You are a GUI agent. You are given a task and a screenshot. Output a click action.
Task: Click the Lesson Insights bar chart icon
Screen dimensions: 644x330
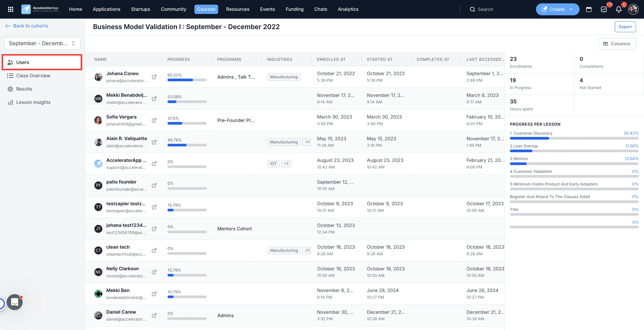click(x=10, y=102)
